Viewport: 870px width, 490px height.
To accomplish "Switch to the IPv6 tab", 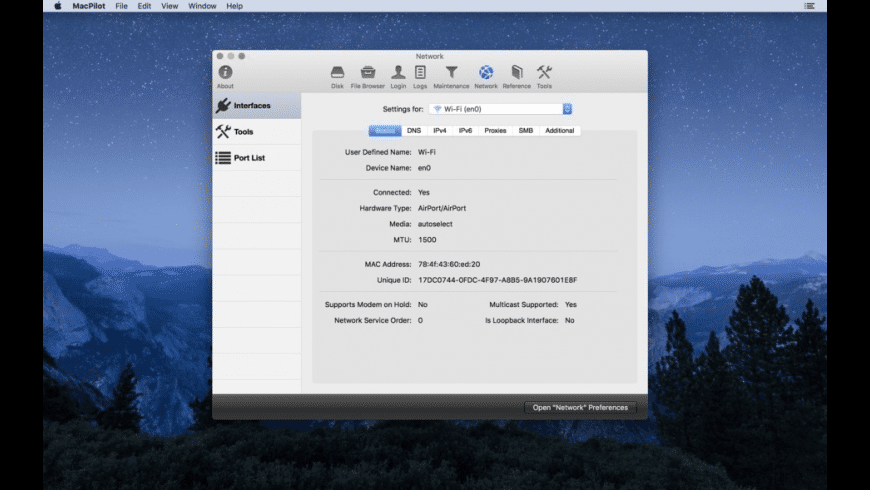I will (465, 130).
